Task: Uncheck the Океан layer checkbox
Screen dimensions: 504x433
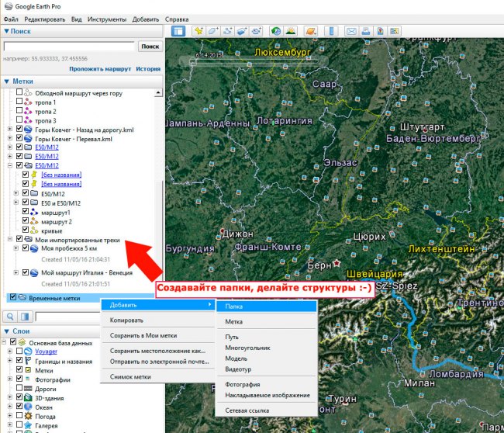Action: [x=19, y=406]
